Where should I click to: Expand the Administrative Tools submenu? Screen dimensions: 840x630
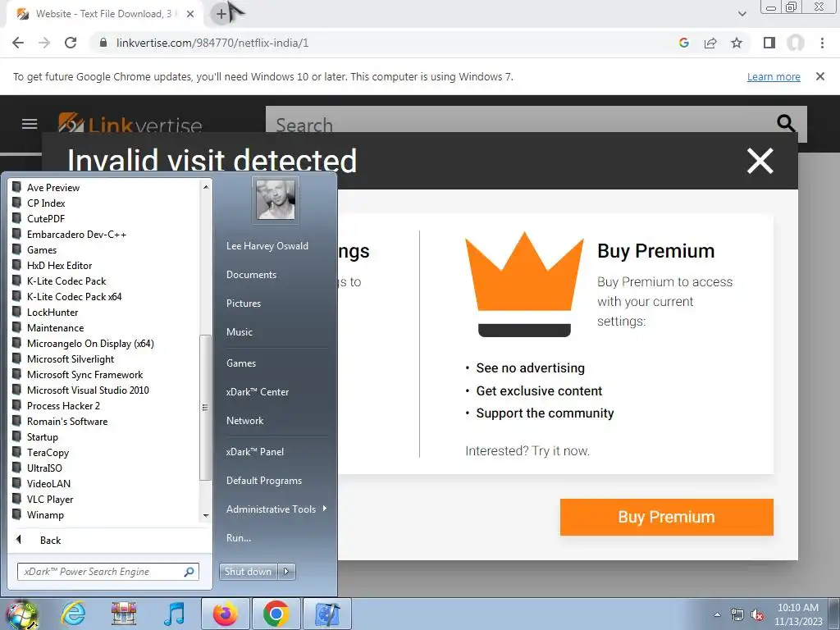click(x=276, y=509)
